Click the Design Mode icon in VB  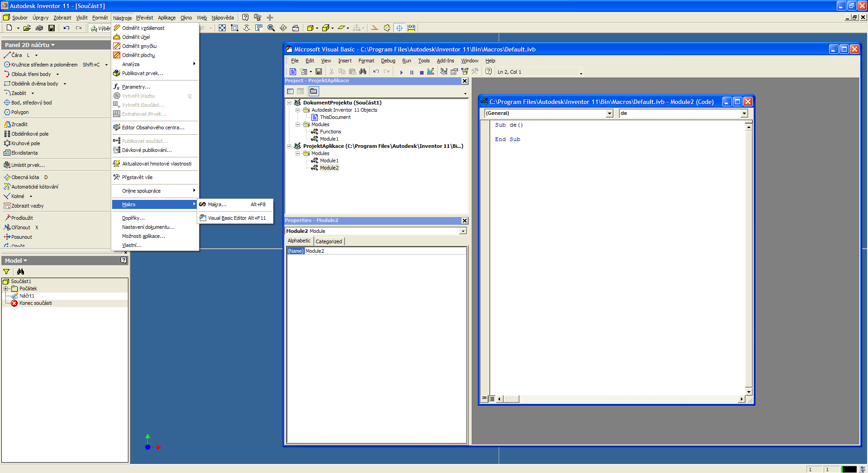point(431,71)
